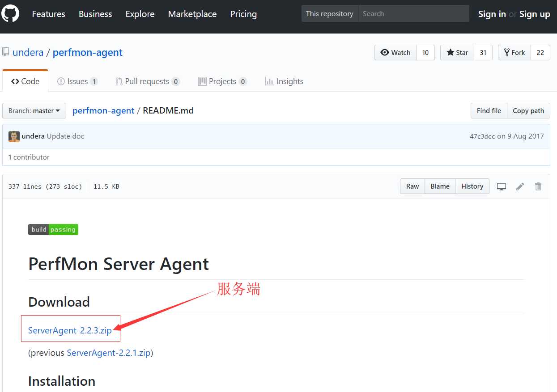Click the Blame button
Screen dimensions: 557x392
coord(440,186)
